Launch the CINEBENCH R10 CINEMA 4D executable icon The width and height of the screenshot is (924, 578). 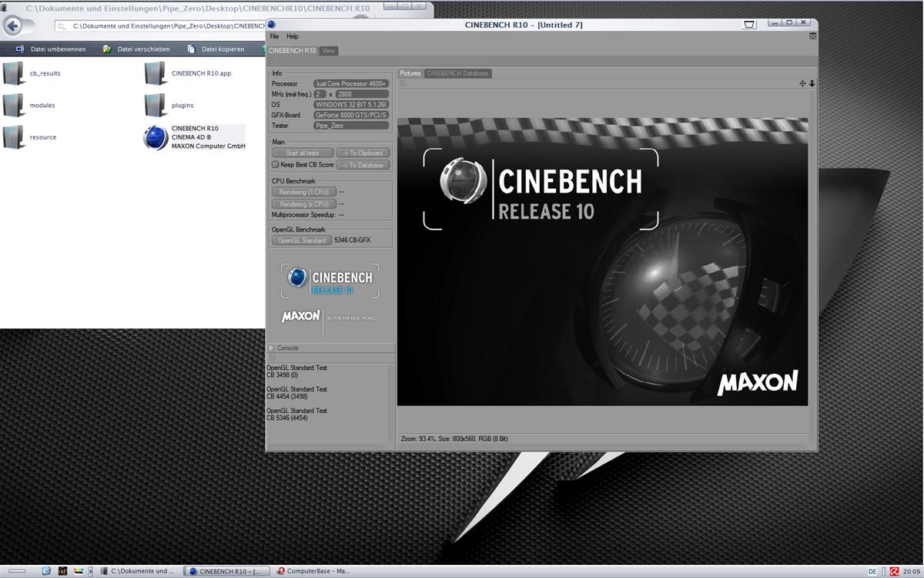[156, 137]
